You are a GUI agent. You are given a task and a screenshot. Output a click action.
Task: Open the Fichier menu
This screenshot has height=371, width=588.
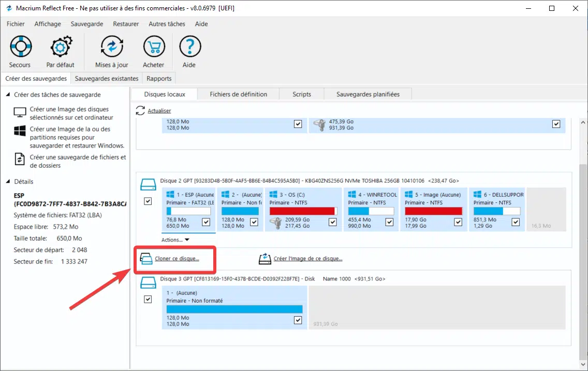(x=16, y=24)
